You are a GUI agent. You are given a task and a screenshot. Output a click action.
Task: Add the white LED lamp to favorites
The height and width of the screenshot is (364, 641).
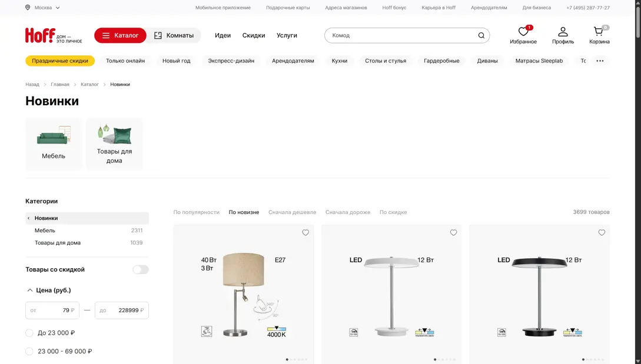(453, 233)
